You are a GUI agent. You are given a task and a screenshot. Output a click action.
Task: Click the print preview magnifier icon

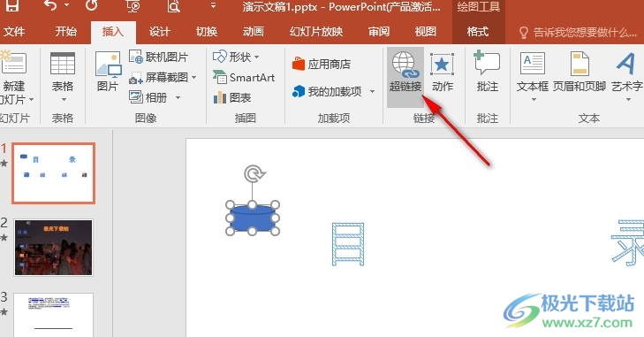174,6
